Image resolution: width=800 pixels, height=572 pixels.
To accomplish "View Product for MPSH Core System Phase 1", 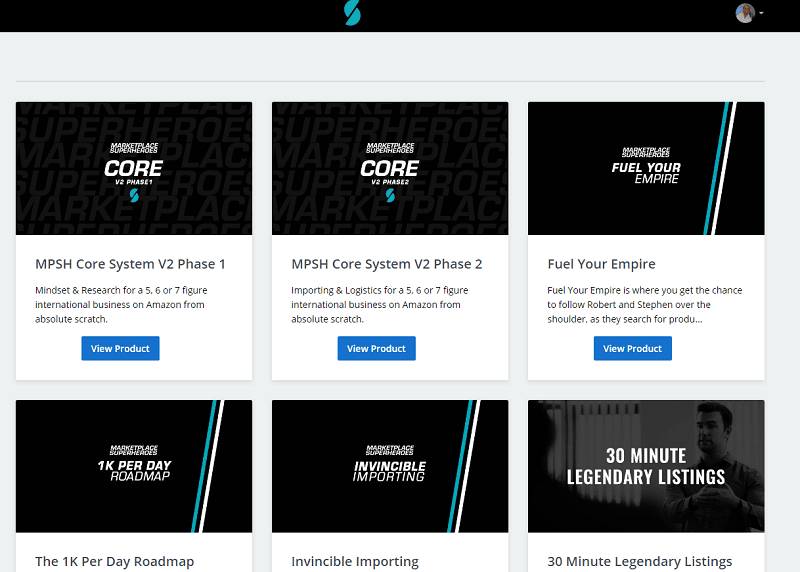I will [x=120, y=348].
